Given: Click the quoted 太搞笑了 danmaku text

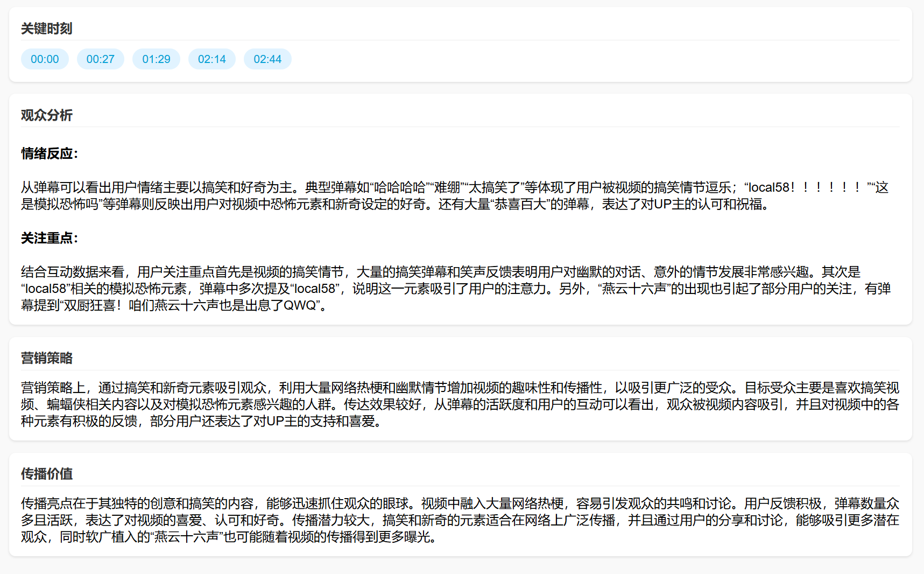Looking at the screenshot, I should [x=496, y=188].
